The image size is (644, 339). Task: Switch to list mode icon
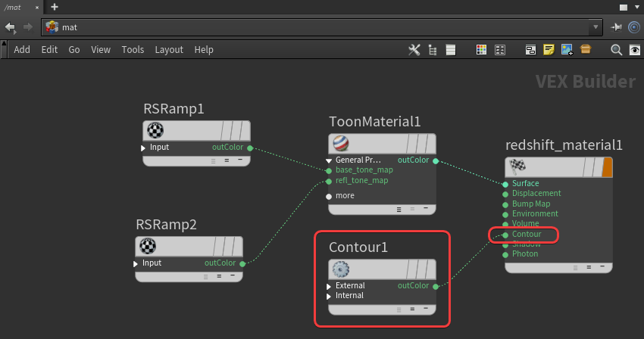click(x=451, y=50)
